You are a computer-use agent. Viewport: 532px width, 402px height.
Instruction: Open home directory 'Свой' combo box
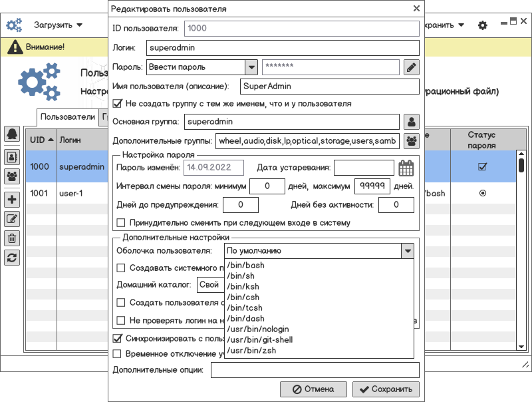pyautogui.click(x=210, y=284)
